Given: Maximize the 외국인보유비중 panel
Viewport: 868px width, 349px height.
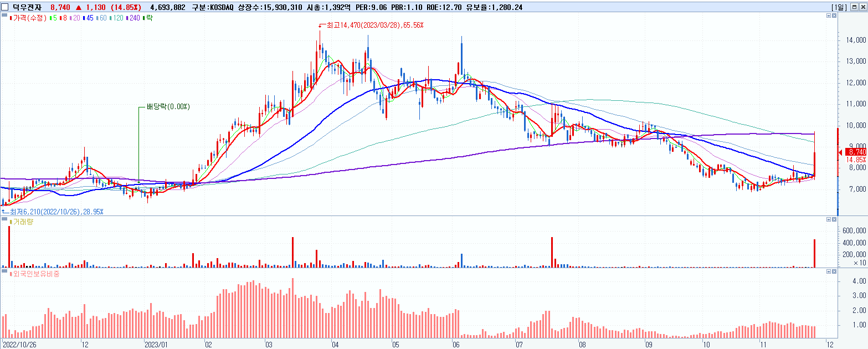Looking at the screenshot, I should pos(829,272).
